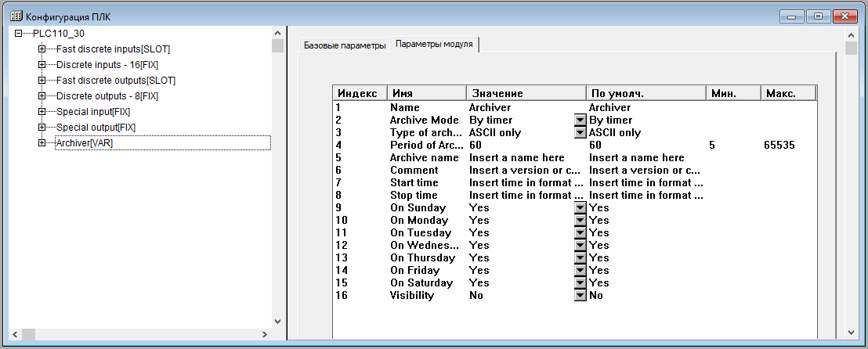Click the Archive name value field
Screen dimensions: 868x349
tap(517, 158)
